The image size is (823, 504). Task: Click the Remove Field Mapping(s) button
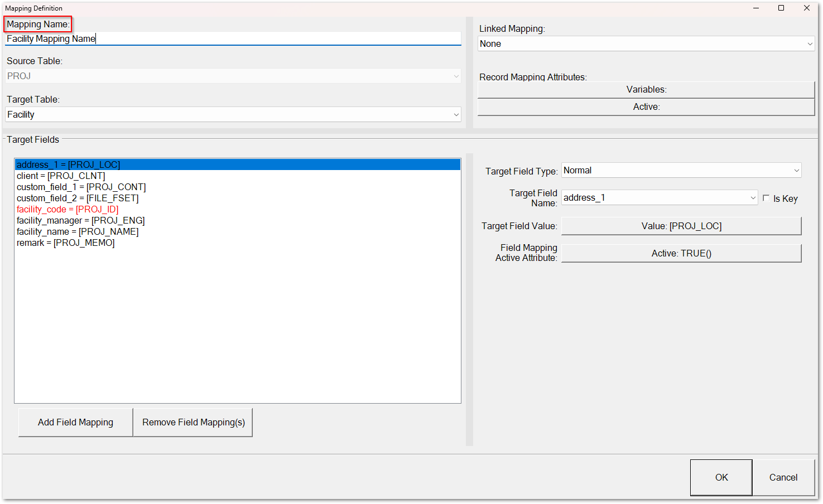pos(192,422)
